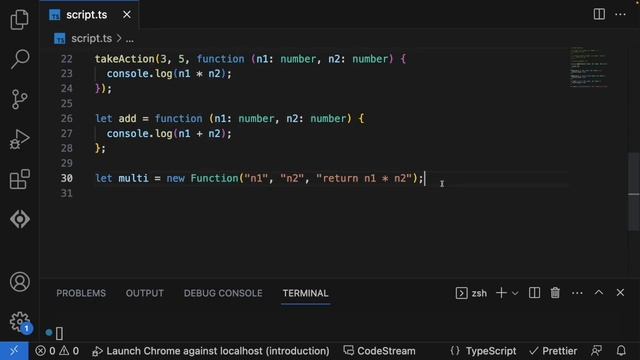Click 'Function' constructor on line 30
The image size is (640, 360).
[x=214, y=178]
